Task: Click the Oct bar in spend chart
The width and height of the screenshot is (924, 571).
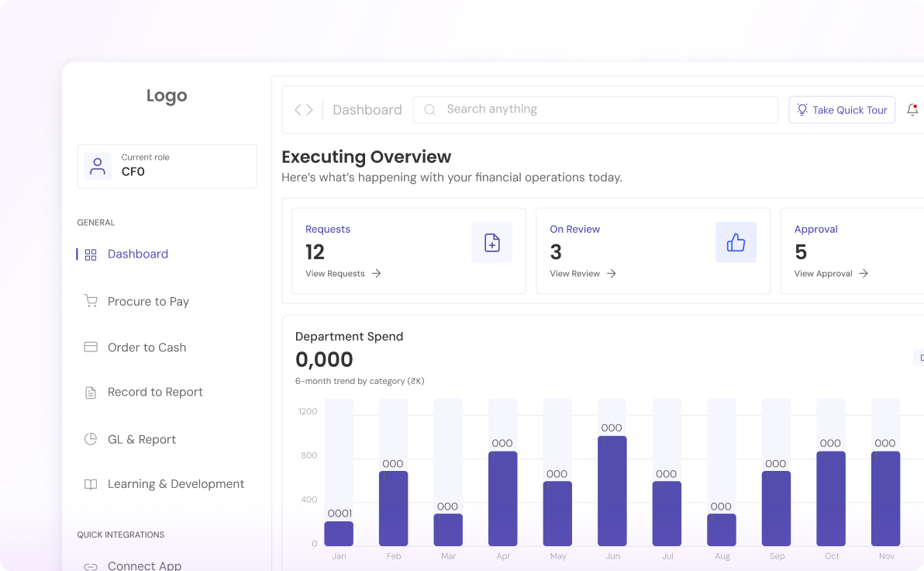Action: pos(831,499)
